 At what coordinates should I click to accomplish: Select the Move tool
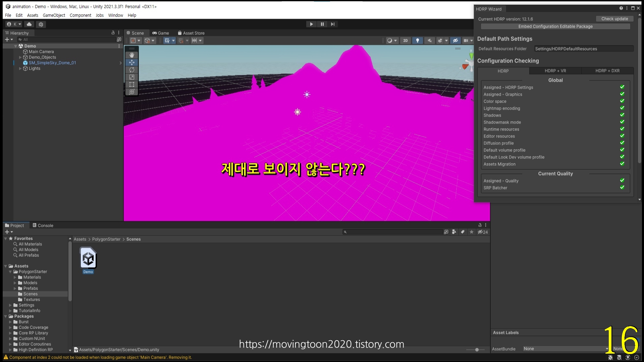pyautogui.click(x=132, y=62)
